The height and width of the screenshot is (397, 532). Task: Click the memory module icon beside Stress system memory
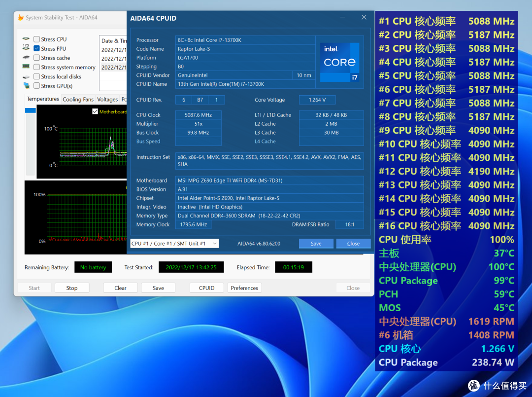(26, 67)
